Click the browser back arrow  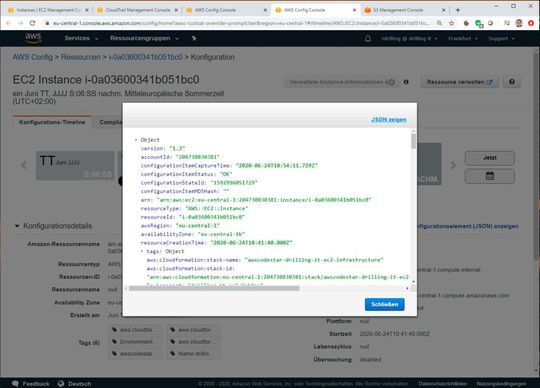pyautogui.click(x=9, y=23)
